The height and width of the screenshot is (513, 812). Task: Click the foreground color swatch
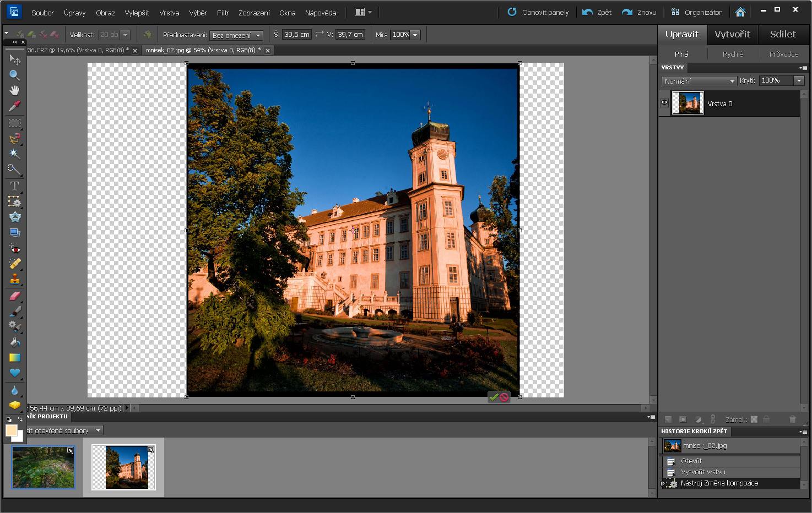(11, 430)
